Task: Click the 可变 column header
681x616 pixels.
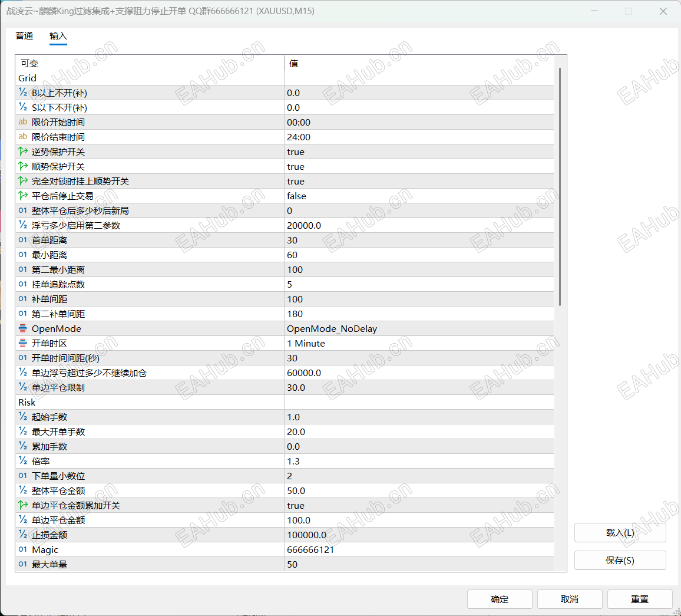Action: click(x=150, y=64)
